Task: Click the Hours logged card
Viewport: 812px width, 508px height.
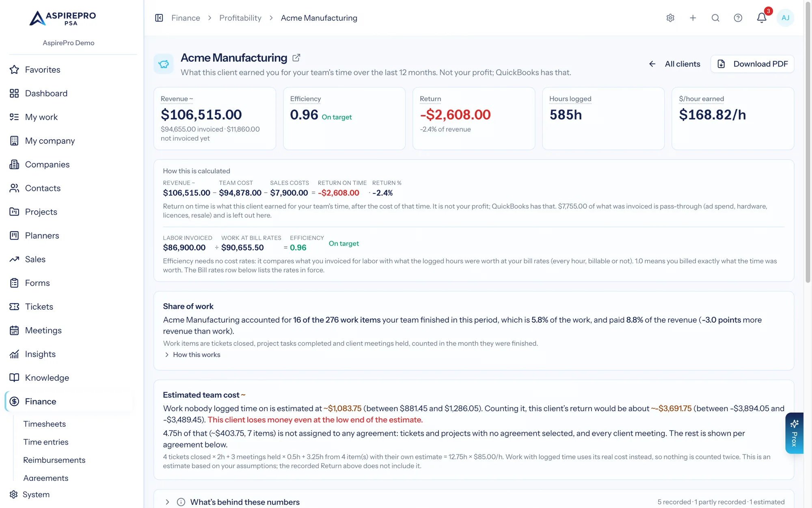Action: point(603,119)
